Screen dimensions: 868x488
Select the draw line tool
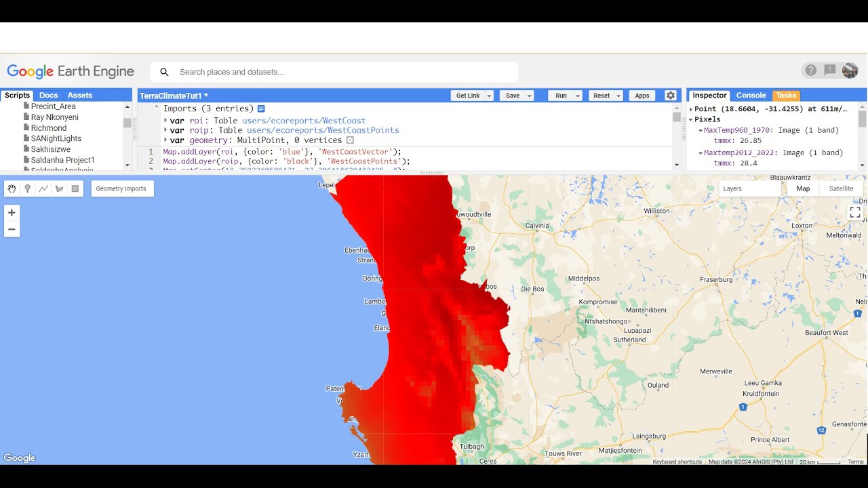tap(43, 189)
